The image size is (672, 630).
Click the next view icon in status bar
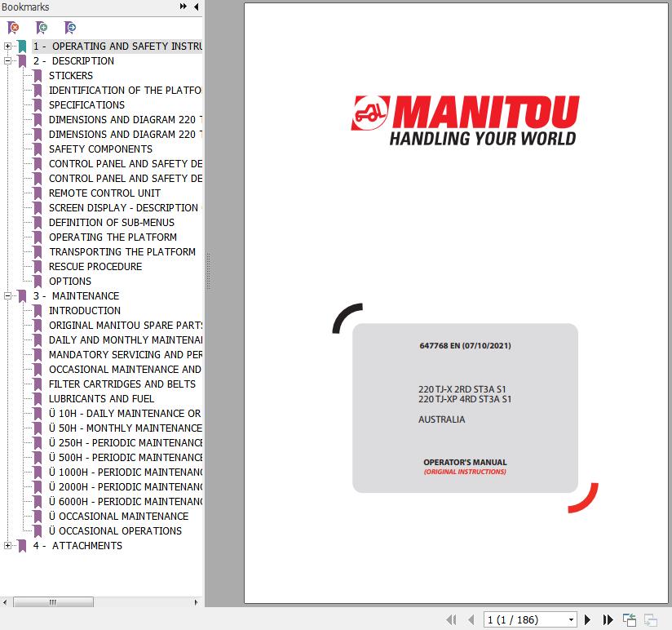point(651,619)
